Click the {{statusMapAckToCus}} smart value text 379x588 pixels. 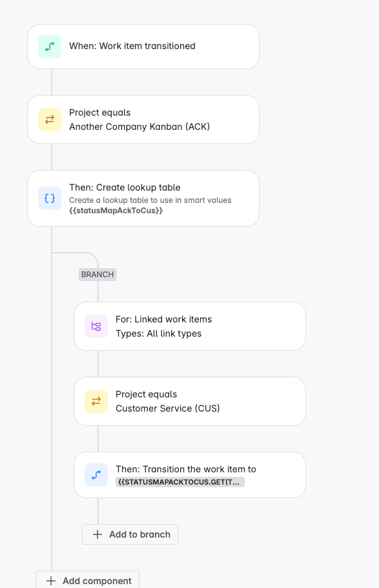(x=116, y=211)
